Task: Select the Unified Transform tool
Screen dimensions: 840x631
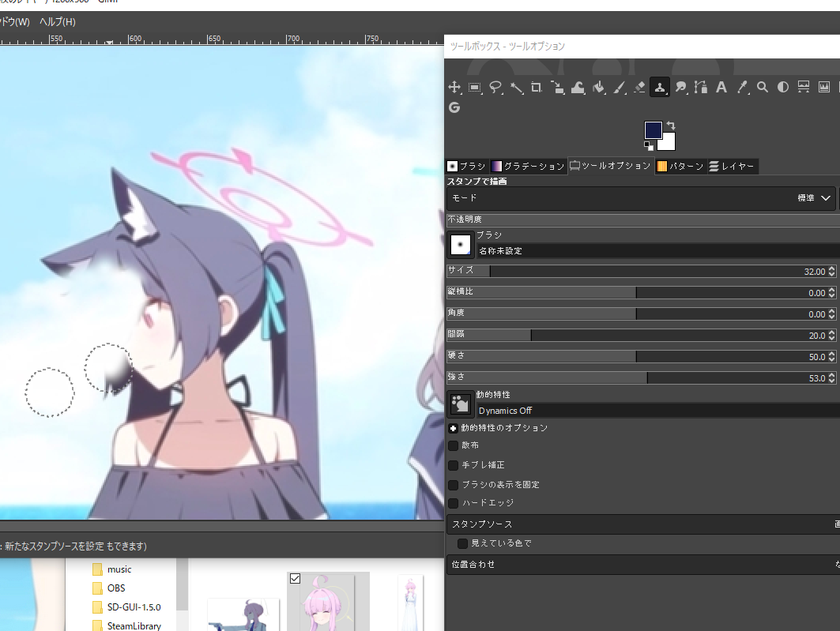Action: pos(557,87)
